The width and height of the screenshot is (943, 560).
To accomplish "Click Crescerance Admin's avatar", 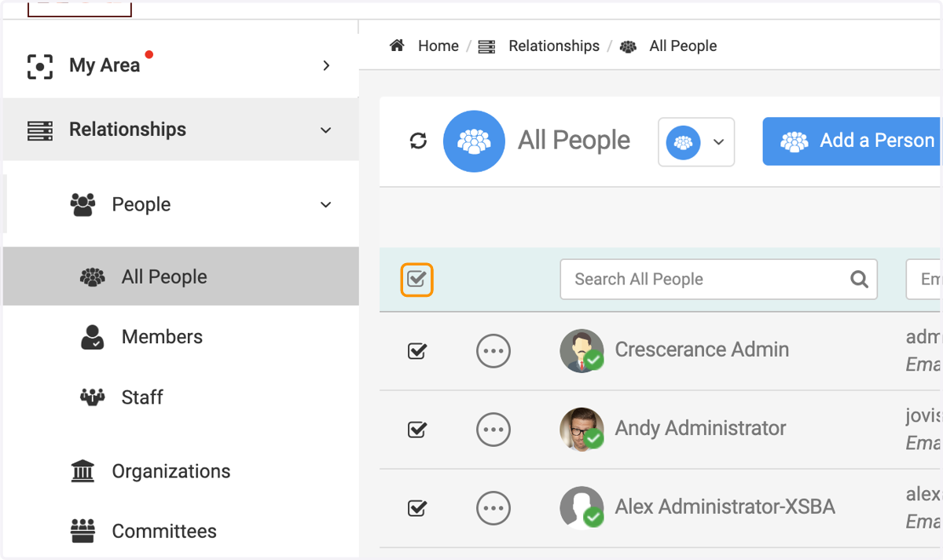I will [x=582, y=350].
